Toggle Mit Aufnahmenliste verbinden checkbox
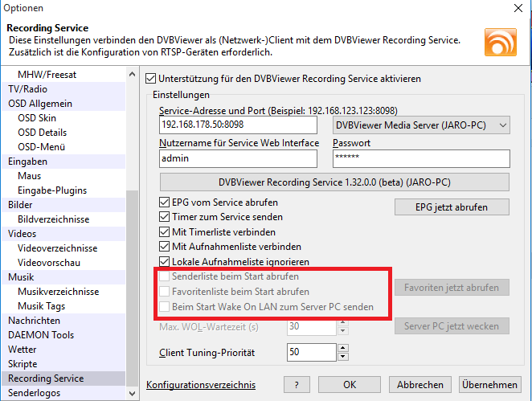This screenshot has height=401, width=532. [164, 247]
